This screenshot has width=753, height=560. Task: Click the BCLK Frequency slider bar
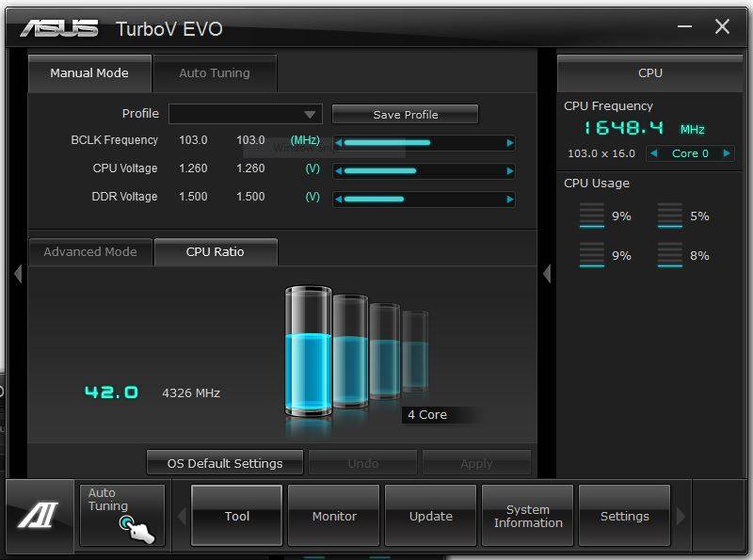(425, 143)
